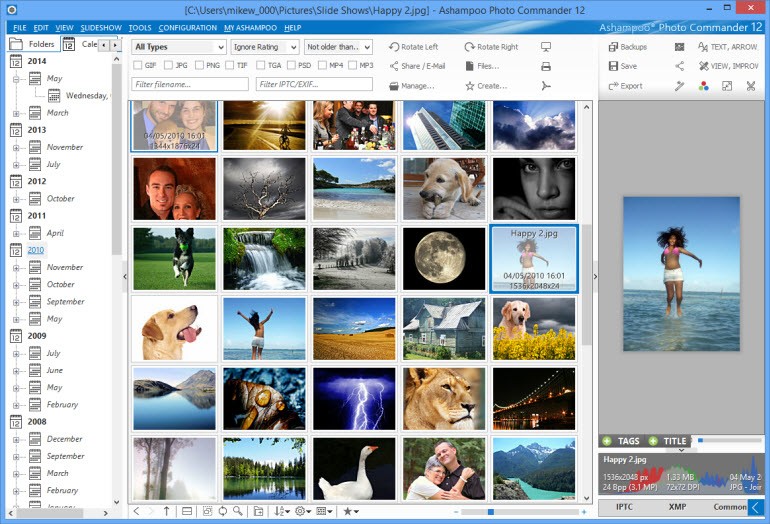Select the magic wand optimize icon
770x524 pixels.
coord(679,86)
